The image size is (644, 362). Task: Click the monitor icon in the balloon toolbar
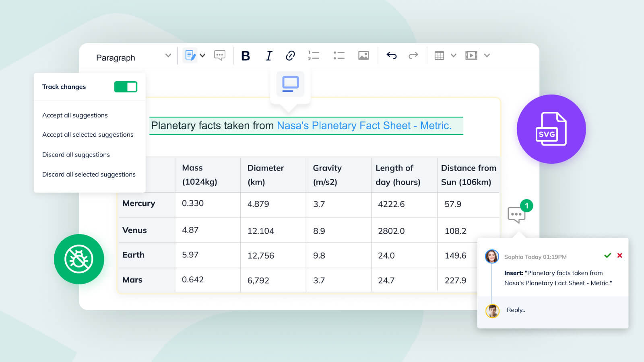pos(290,84)
